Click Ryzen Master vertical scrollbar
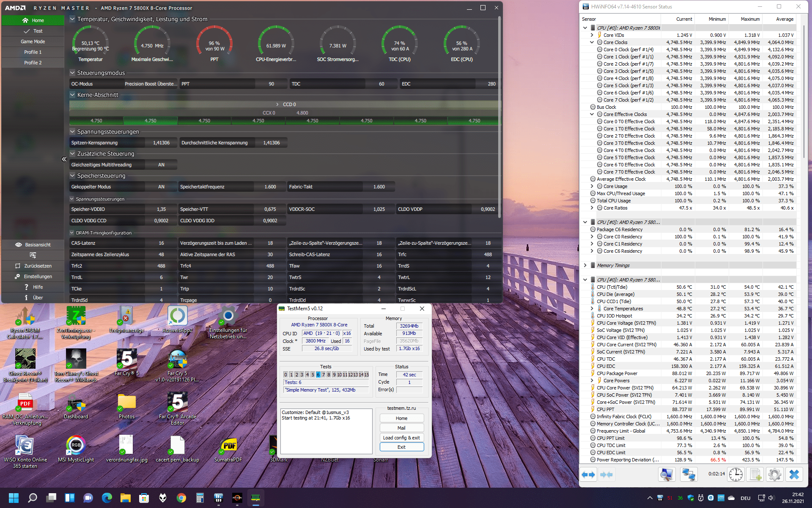This screenshot has height=508, width=812. pyautogui.click(x=499, y=117)
